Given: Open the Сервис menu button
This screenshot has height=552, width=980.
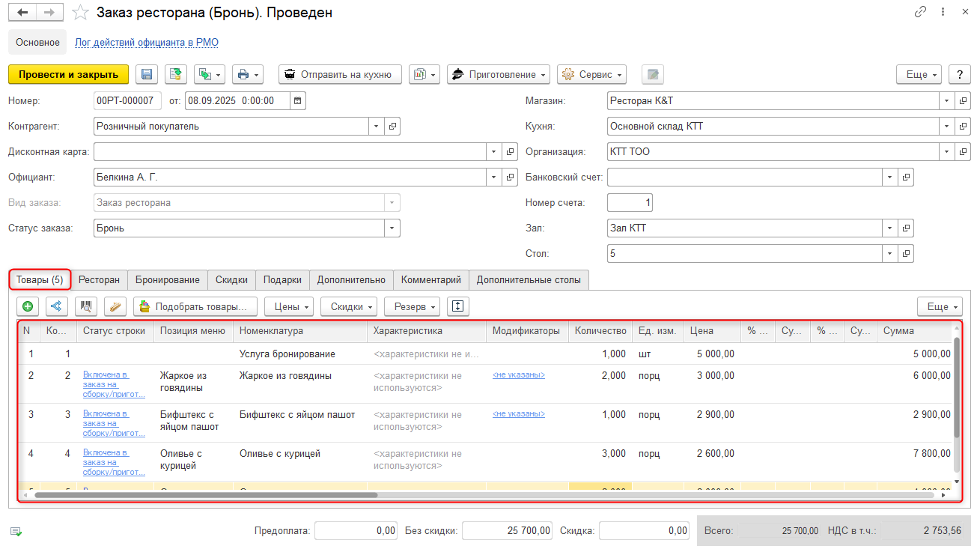Looking at the screenshot, I should [591, 74].
